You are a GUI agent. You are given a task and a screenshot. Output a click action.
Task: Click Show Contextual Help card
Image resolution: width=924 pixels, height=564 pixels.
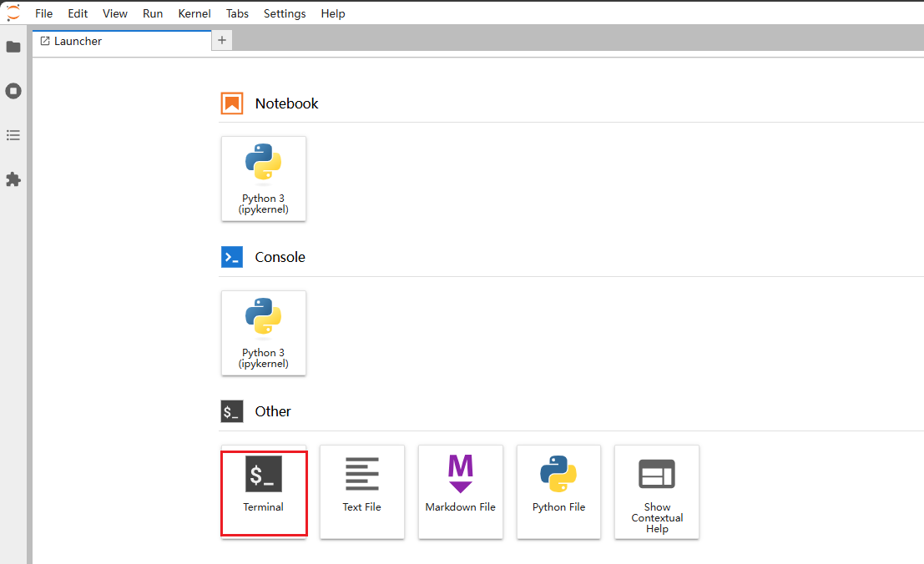click(x=657, y=491)
